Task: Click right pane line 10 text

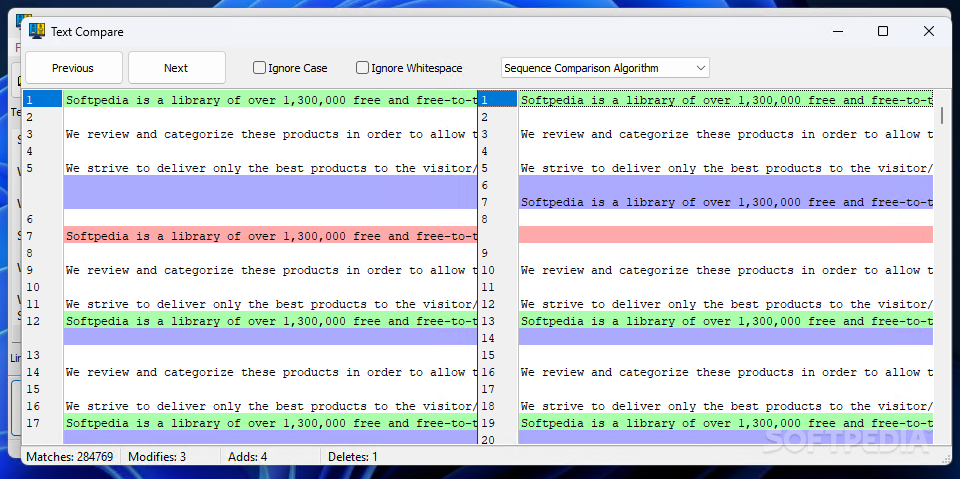Action: 726,270
